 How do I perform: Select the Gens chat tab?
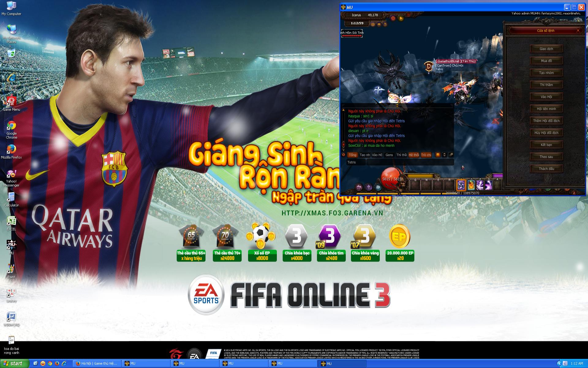pos(389,155)
